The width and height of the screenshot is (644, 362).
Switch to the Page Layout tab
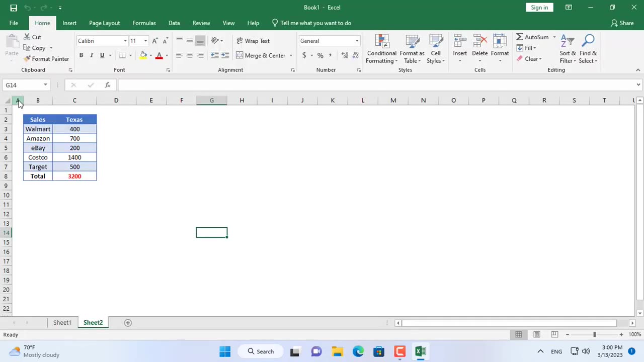pos(104,23)
